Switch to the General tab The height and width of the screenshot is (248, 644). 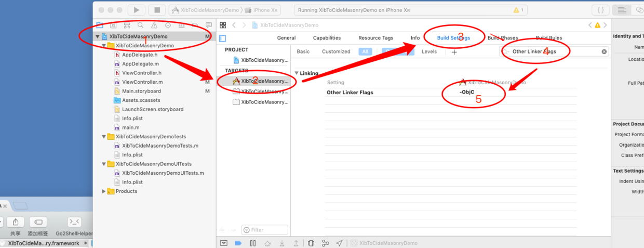pyautogui.click(x=286, y=38)
